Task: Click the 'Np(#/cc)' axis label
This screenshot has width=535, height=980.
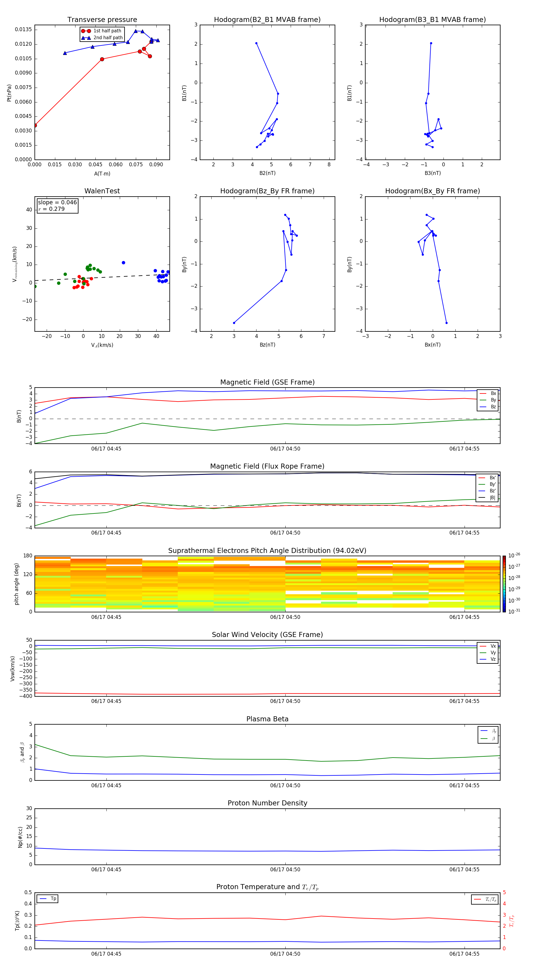Action: [x=20, y=837]
